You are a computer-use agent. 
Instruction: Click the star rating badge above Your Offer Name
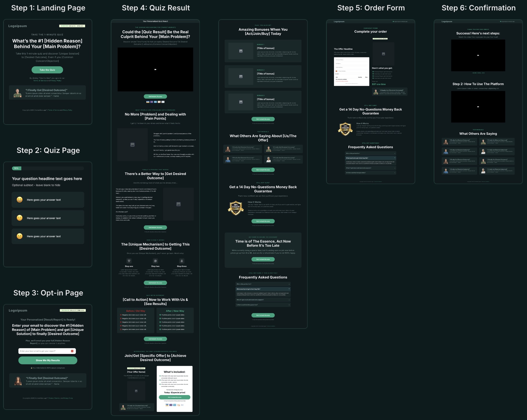pos(136,368)
